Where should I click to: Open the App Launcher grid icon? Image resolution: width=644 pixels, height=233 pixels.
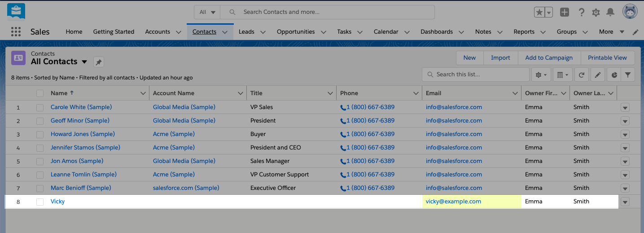click(x=16, y=31)
